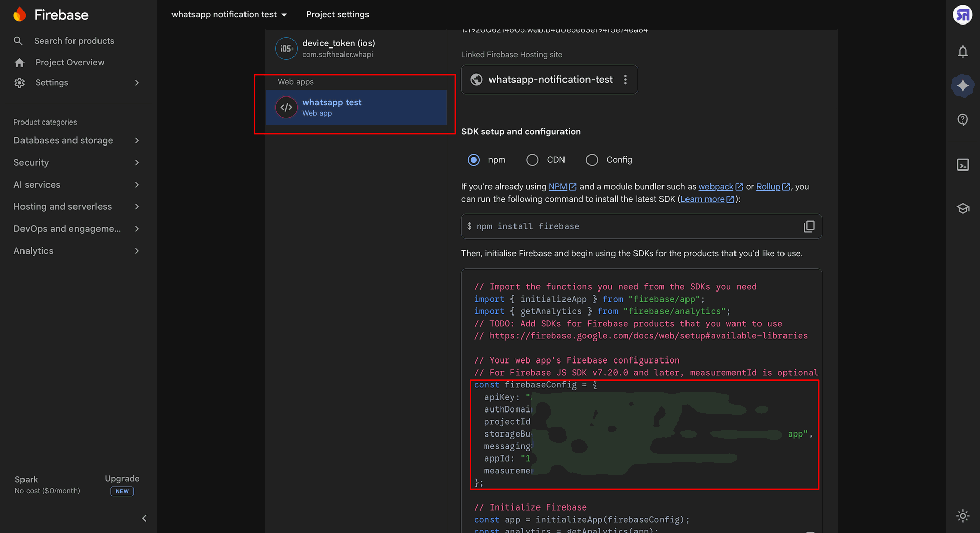Click the Upgrade plan button
980x533 pixels.
click(122, 479)
